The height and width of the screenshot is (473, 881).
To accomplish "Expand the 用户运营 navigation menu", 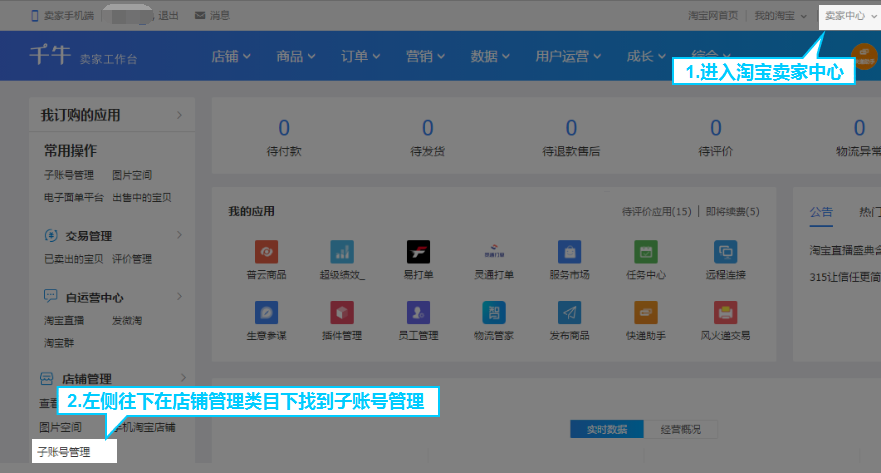I will (x=568, y=56).
